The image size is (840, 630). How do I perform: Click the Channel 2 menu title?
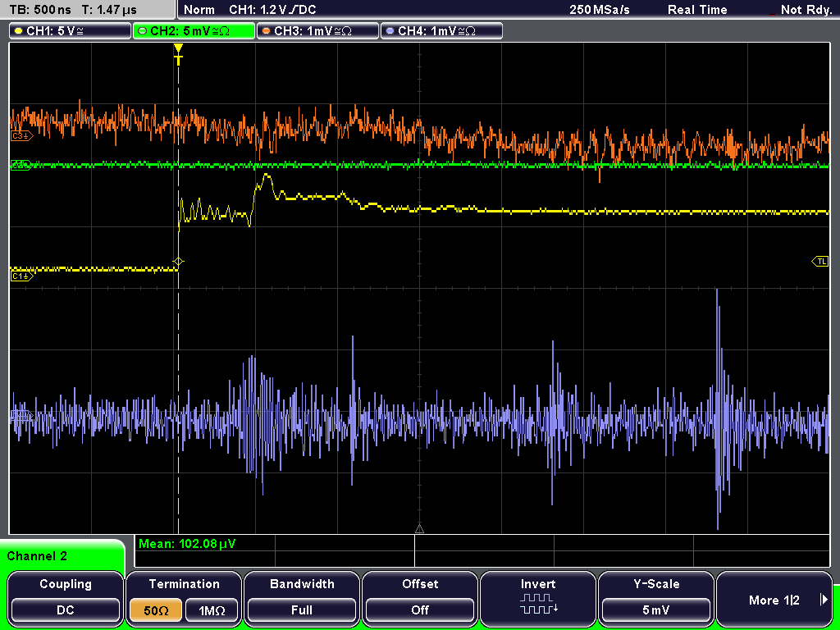pos(37,556)
